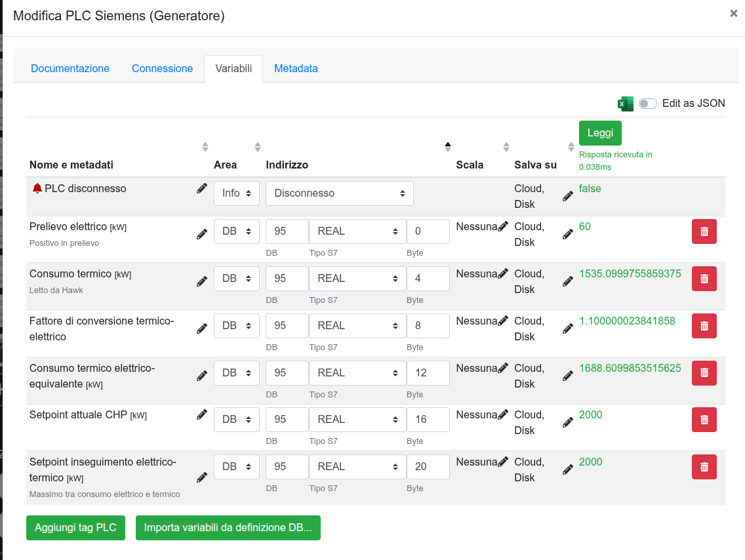Click the red bell alarm icon
This screenshot has height=560, width=745.
click(37, 188)
